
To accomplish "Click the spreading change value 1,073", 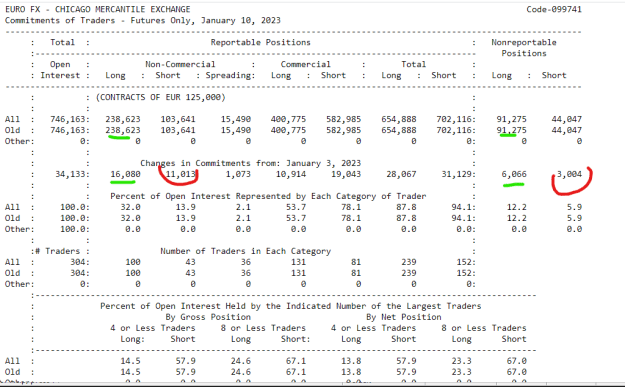I will [x=238, y=174].
